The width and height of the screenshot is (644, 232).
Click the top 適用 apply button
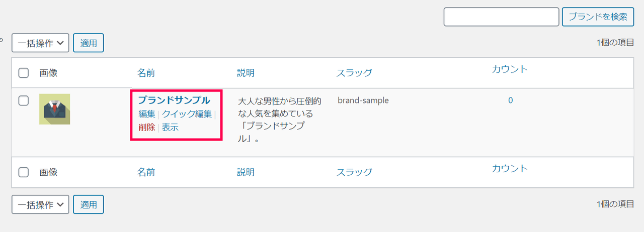click(x=89, y=43)
